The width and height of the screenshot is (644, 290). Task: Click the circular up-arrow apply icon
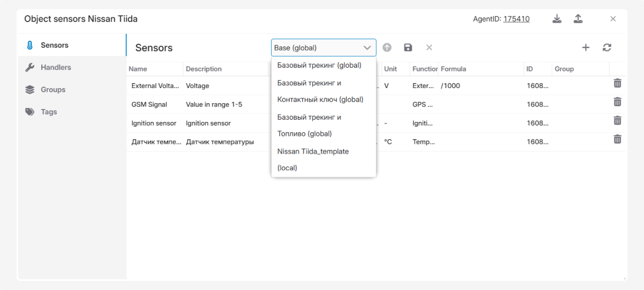(x=387, y=48)
